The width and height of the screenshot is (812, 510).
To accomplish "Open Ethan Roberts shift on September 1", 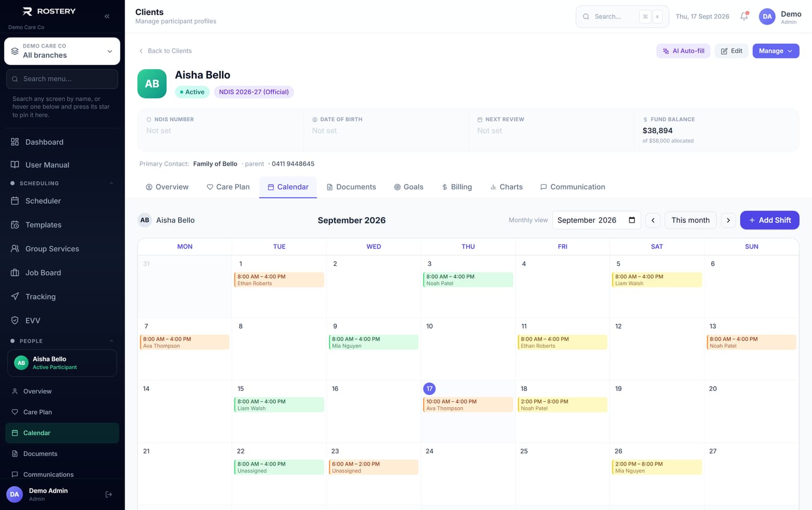I will click(279, 280).
